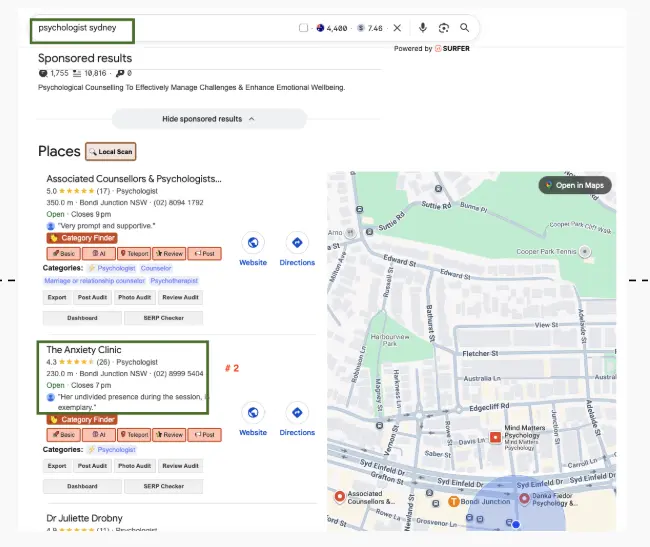Start voice search with microphone icon
650x547 pixels.
pos(422,28)
